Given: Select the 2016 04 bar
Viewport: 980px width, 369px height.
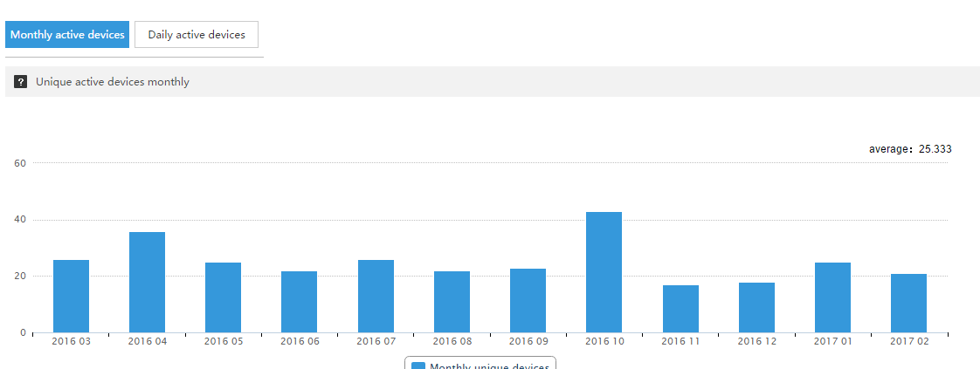Looking at the screenshot, I should [x=147, y=283].
